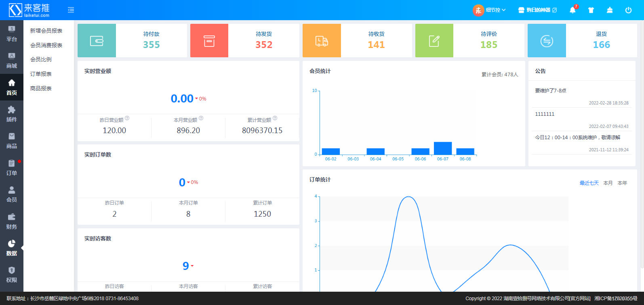Click the t-shirt theme icon
This screenshot has width=644, height=305.
(x=591, y=10)
